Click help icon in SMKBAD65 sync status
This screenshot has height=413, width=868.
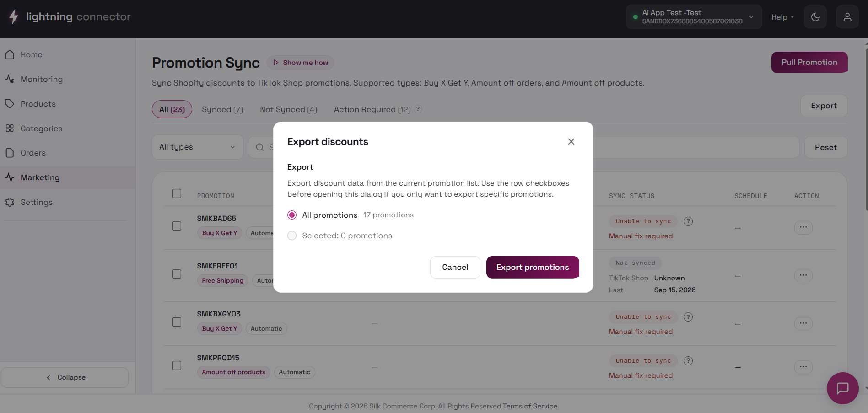688,221
